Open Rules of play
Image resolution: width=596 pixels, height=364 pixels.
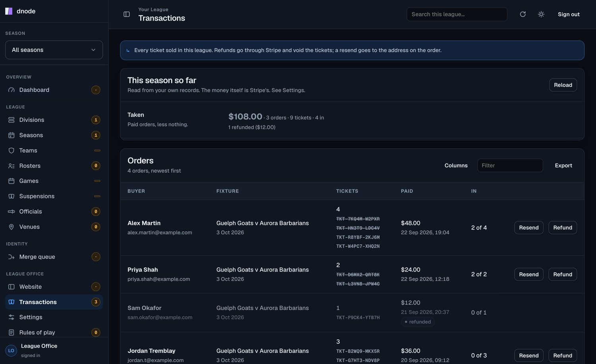[54, 333]
